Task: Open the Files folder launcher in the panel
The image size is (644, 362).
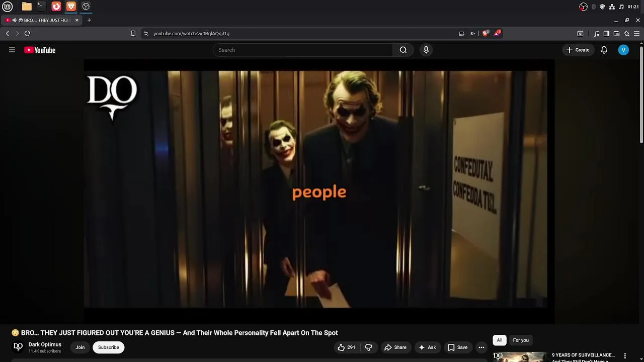Action: coord(27,7)
